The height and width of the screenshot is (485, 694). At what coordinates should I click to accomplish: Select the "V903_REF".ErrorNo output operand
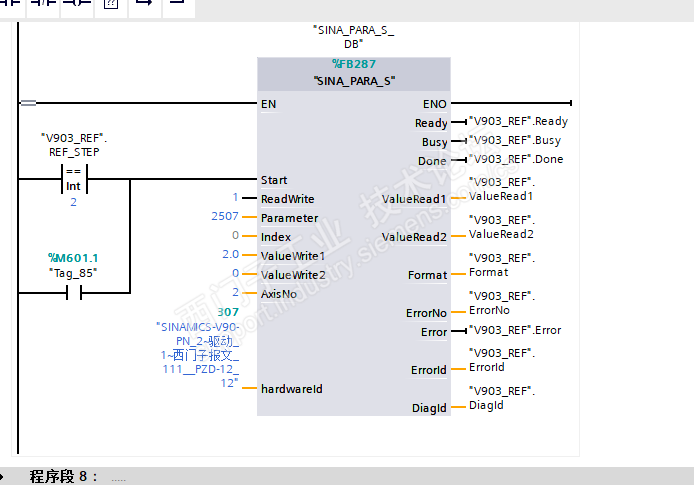502,304
